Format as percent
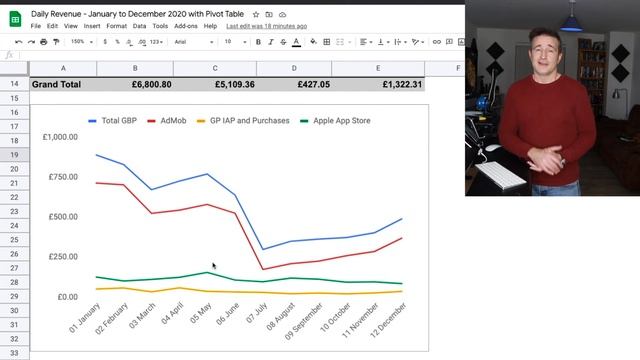The width and height of the screenshot is (640, 360). pos(117,42)
